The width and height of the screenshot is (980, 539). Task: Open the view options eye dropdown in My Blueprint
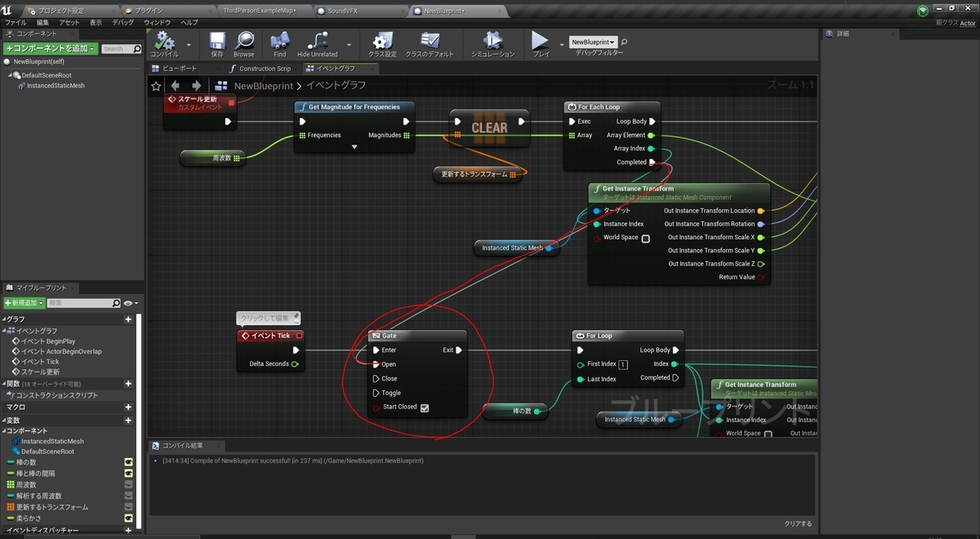click(x=131, y=303)
